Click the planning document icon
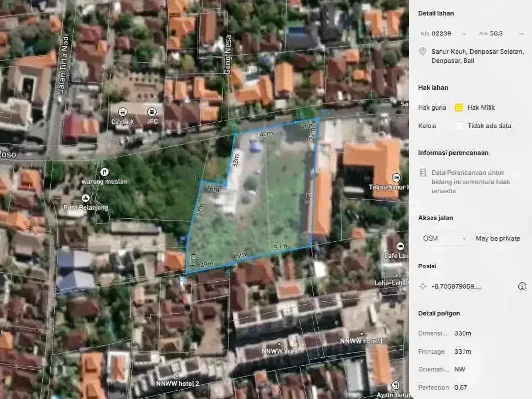 (x=423, y=173)
